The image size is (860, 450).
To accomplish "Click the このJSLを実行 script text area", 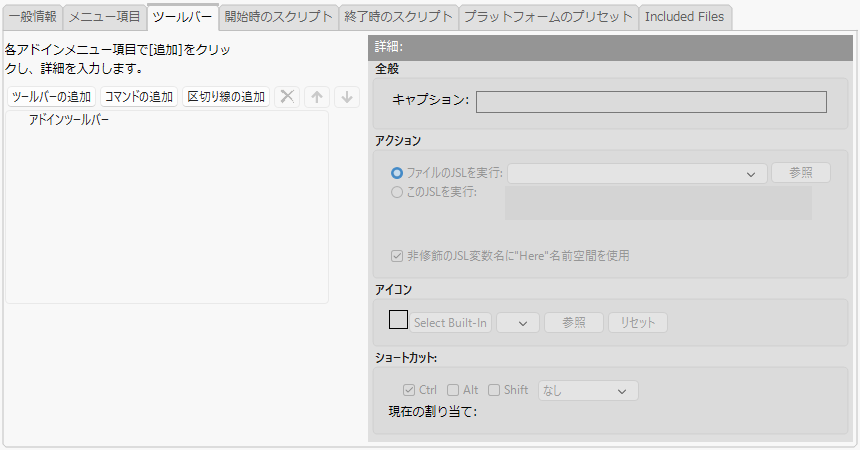I will pyautogui.click(x=658, y=203).
